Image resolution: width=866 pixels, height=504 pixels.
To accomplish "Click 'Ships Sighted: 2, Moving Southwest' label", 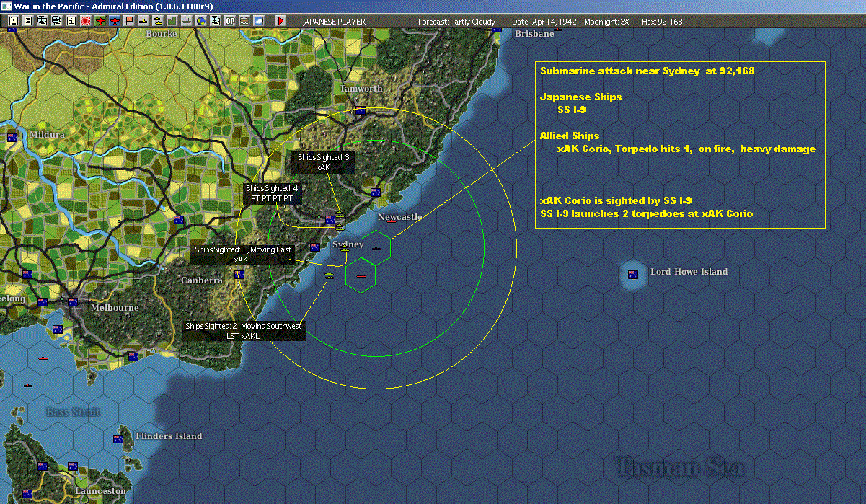I will [x=243, y=331].
